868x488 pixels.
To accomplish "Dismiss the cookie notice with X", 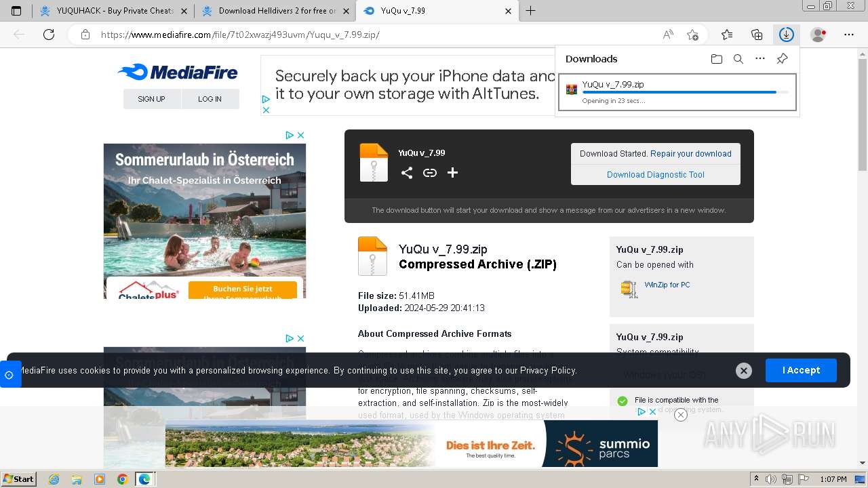I will pyautogui.click(x=744, y=370).
